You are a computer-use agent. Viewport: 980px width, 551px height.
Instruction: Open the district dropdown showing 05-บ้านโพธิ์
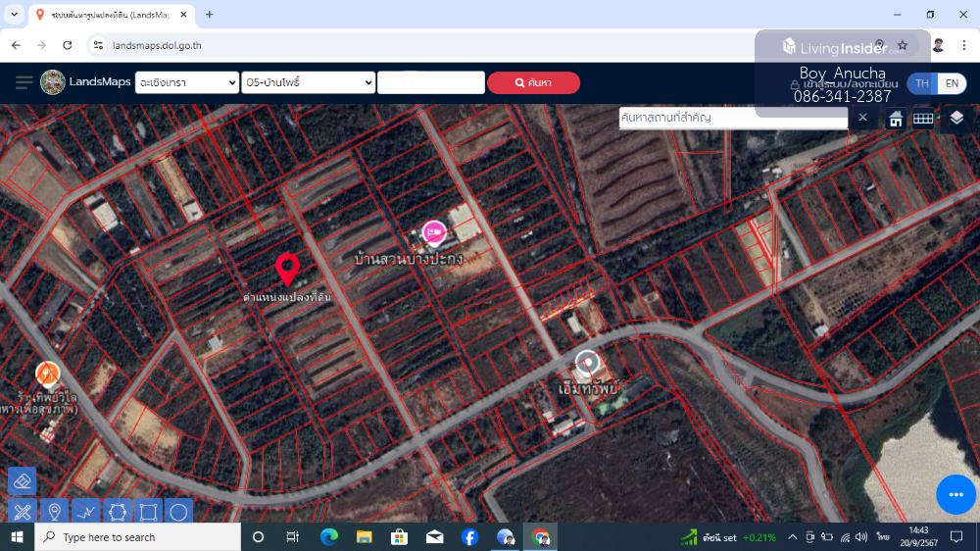pyautogui.click(x=309, y=83)
